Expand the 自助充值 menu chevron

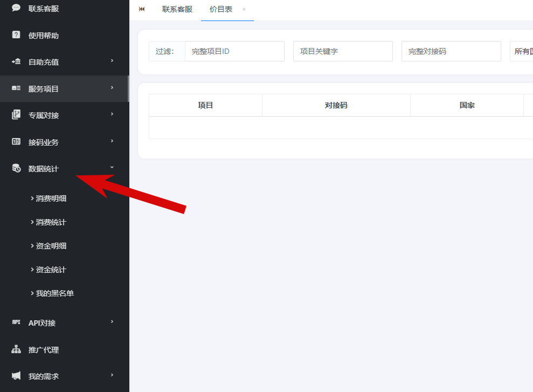pos(112,61)
